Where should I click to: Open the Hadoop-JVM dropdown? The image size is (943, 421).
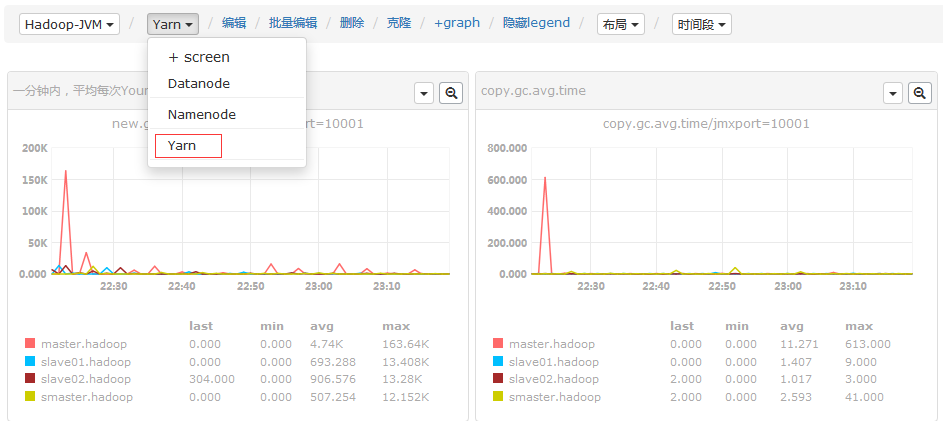(x=69, y=24)
